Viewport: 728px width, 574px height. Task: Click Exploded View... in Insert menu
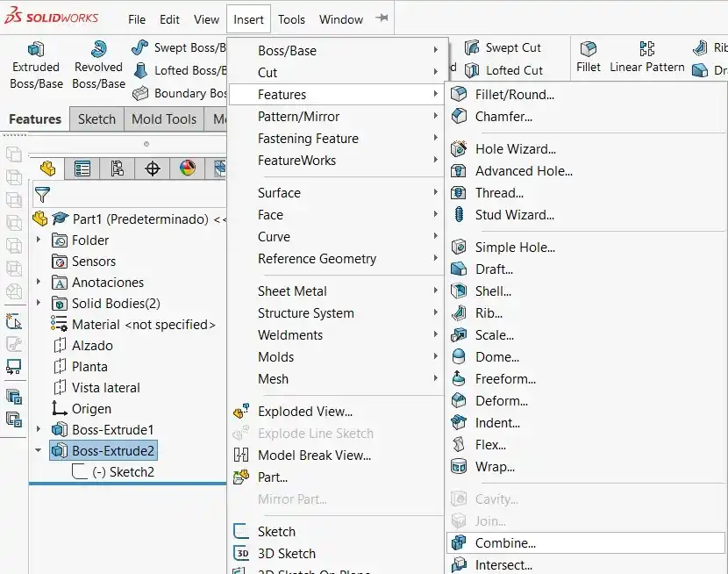(x=337, y=411)
